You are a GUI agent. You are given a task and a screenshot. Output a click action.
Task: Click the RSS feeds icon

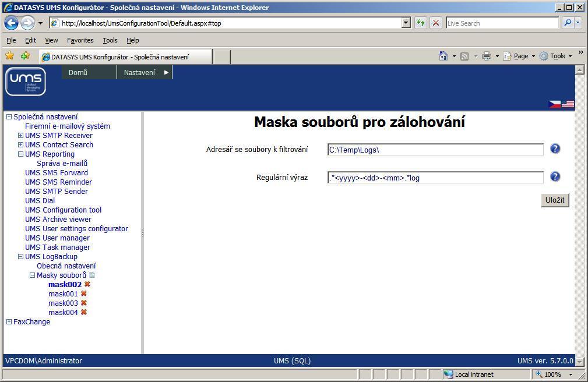pyautogui.click(x=464, y=56)
